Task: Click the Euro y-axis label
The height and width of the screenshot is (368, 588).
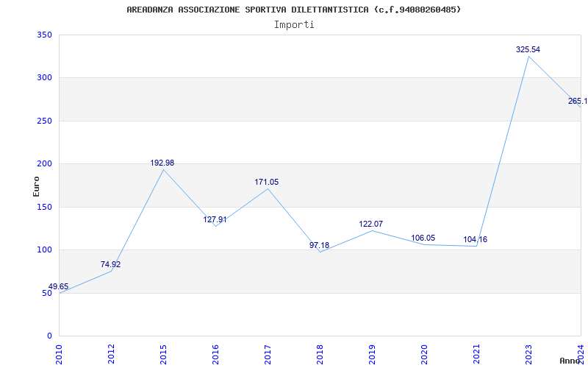Action: click(x=36, y=186)
